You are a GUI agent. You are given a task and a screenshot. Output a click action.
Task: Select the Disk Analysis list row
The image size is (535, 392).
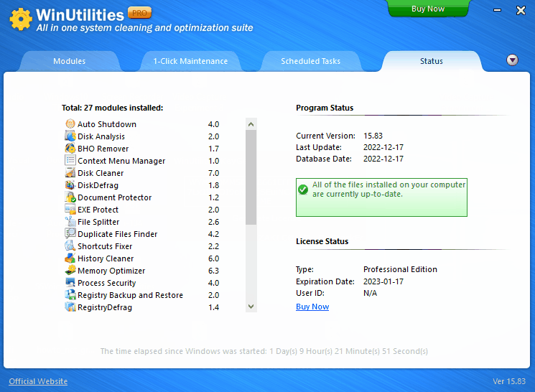(143, 136)
